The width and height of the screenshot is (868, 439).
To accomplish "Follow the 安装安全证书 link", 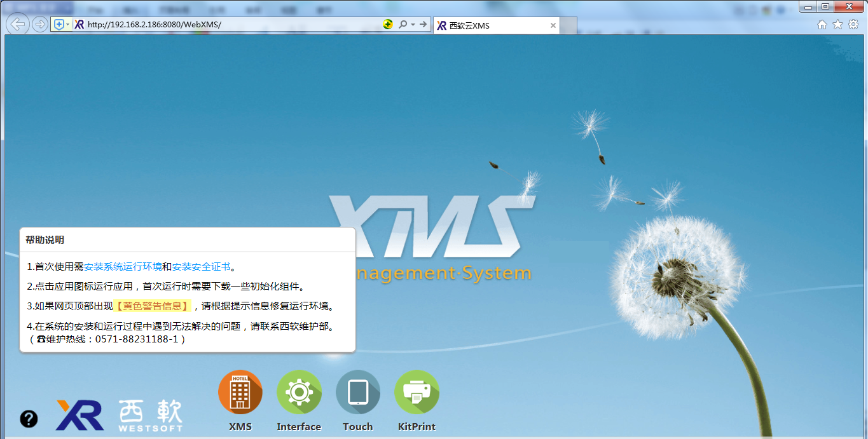I will [x=201, y=267].
